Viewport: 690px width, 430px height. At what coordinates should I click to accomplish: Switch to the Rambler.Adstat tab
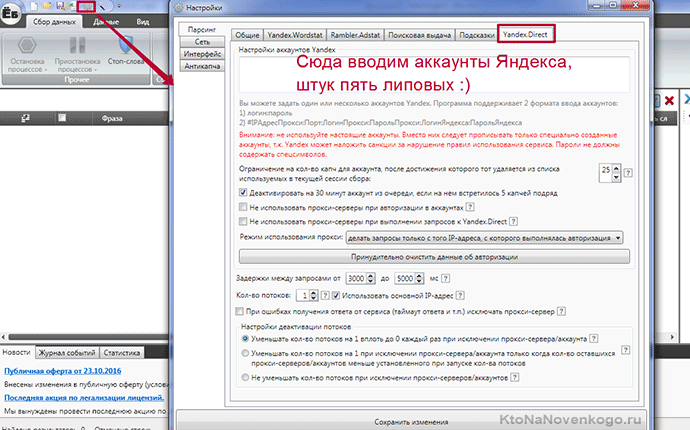[x=355, y=35]
